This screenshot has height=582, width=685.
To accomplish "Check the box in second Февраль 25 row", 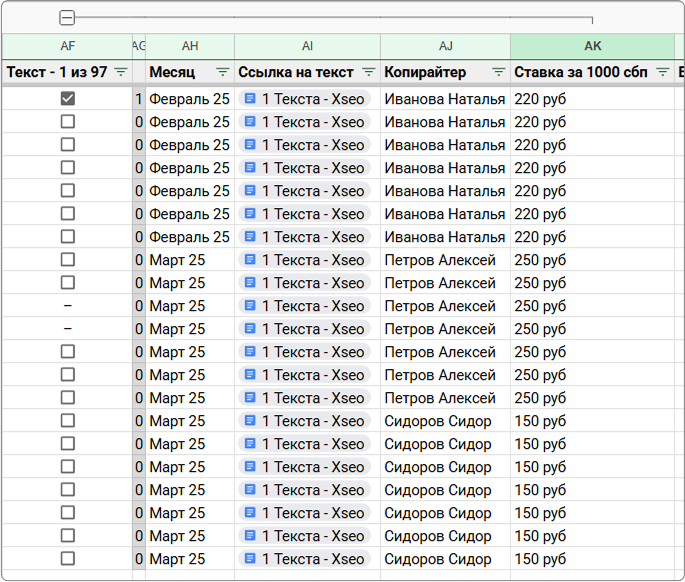I will (x=68, y=121).
